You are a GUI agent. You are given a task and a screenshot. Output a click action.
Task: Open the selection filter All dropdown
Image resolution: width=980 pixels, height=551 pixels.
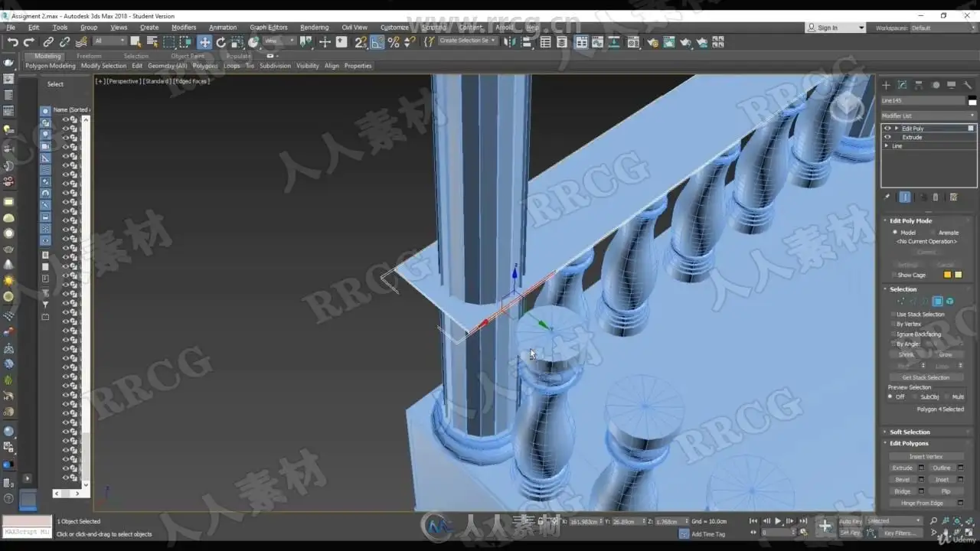tap(110, 41)
